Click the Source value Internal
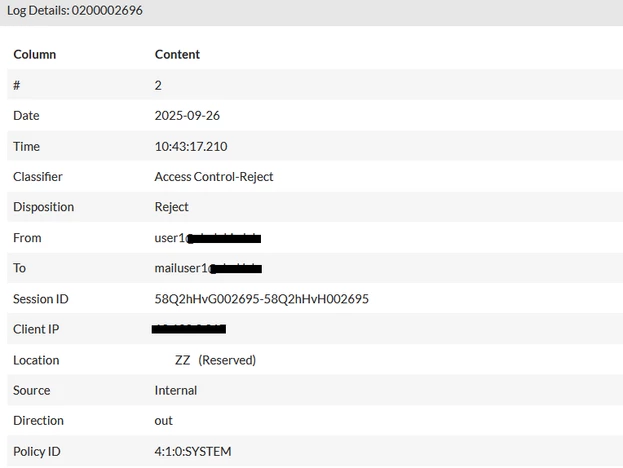The image size is (623, 468). [176, 391]
